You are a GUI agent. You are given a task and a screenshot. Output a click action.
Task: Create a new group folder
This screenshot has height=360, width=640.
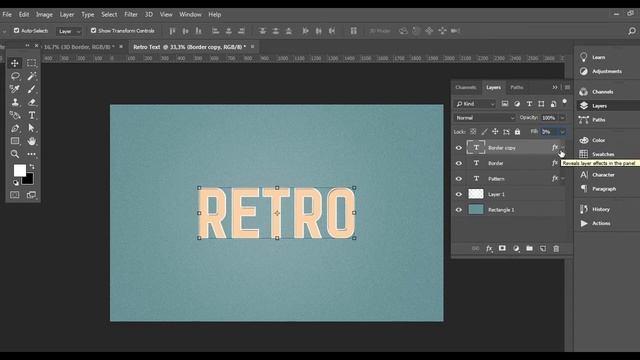[529, 249]
